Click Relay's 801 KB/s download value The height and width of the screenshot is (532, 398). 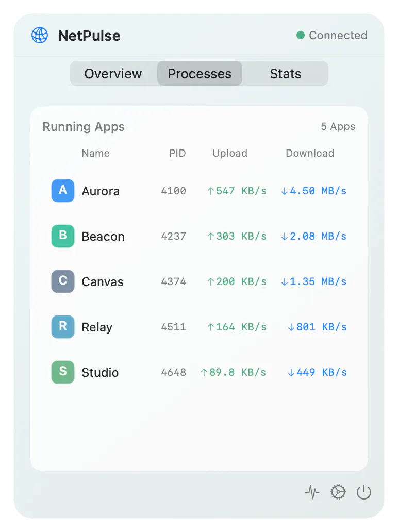pos(317,327)
